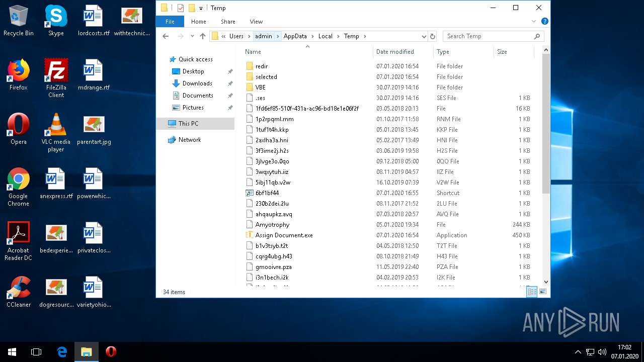The image size is (644, 362).
Task: Expand the chevron after admin in path
Action: pos(278,36)
